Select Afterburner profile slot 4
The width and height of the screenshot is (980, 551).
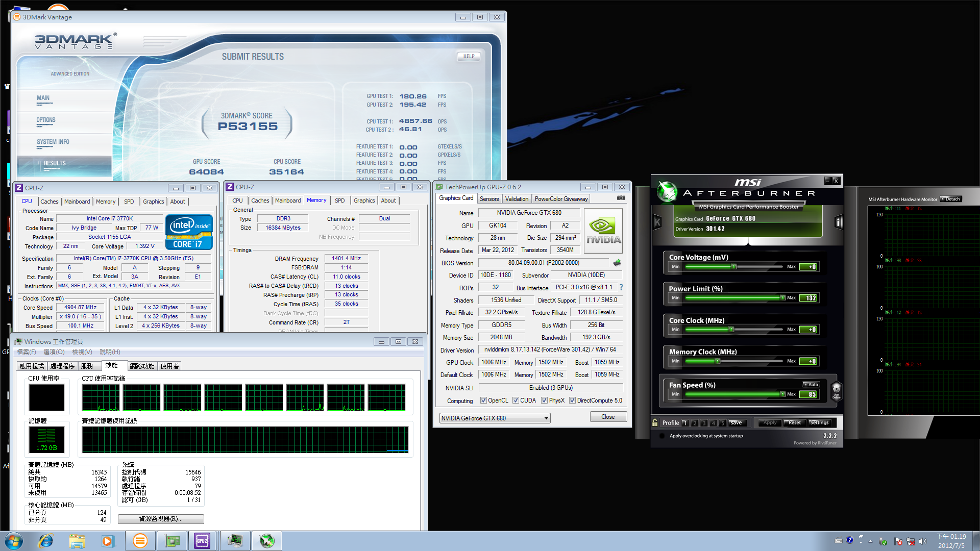coord(714,423)
